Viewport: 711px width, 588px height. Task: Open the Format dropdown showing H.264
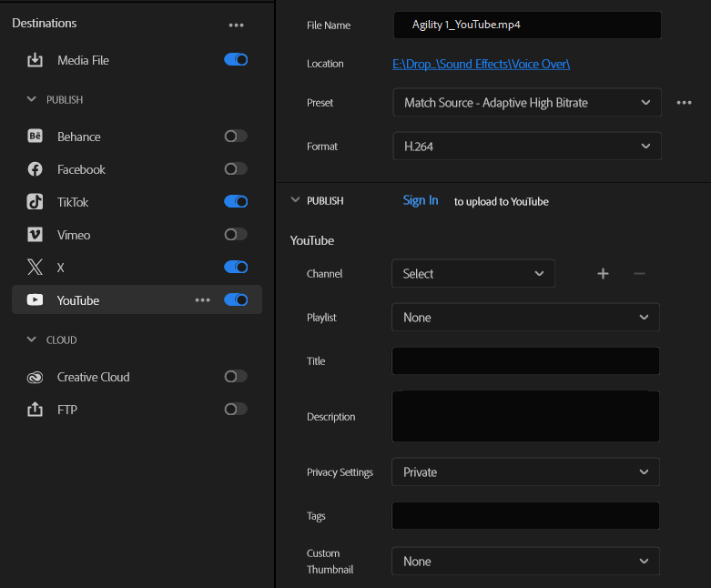coord(527,146)
